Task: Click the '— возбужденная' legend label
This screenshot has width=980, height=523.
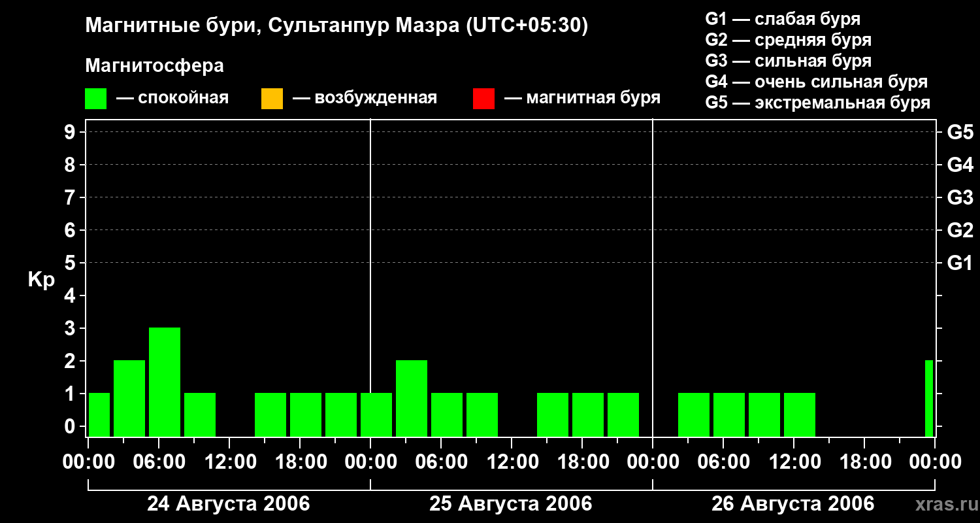Action: (365, 99)
